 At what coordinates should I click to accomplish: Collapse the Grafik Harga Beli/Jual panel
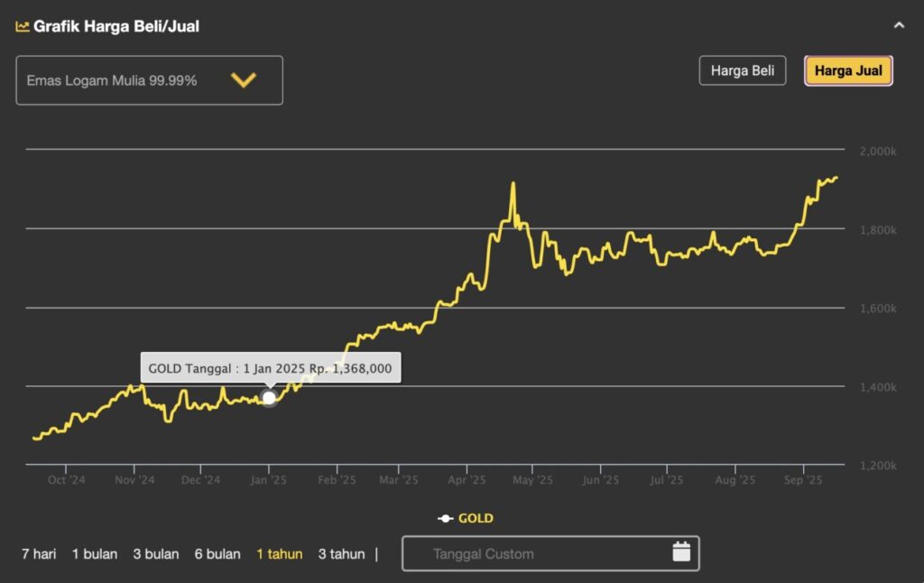point(899,26)
